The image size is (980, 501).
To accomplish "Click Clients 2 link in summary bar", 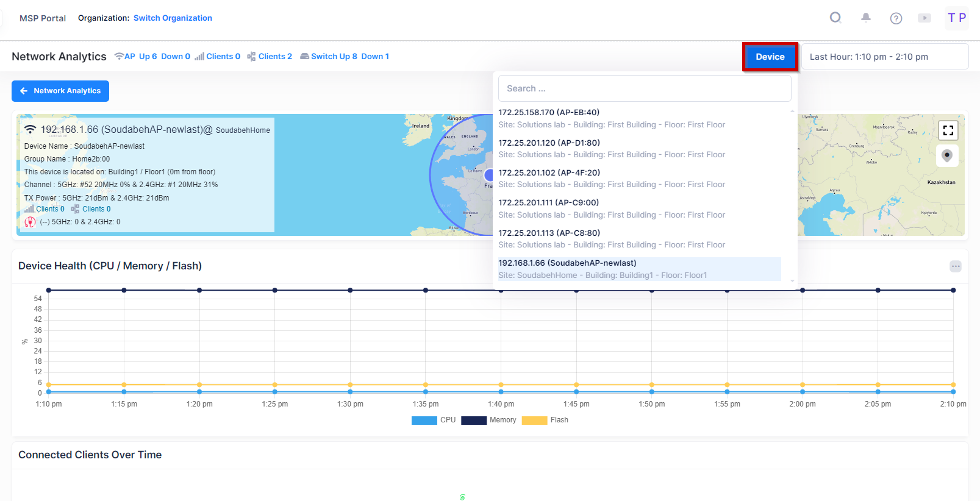I will click(x=275, y=57).
